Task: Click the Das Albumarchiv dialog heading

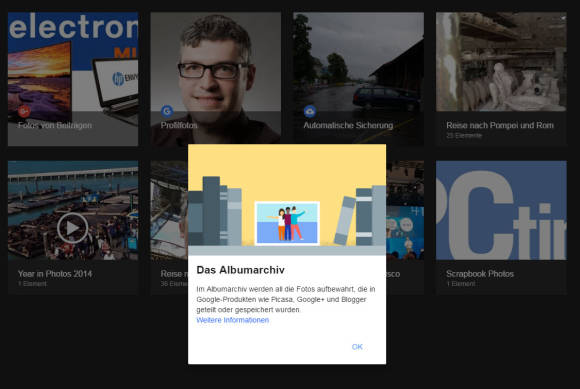Action: tap(240, 270)
